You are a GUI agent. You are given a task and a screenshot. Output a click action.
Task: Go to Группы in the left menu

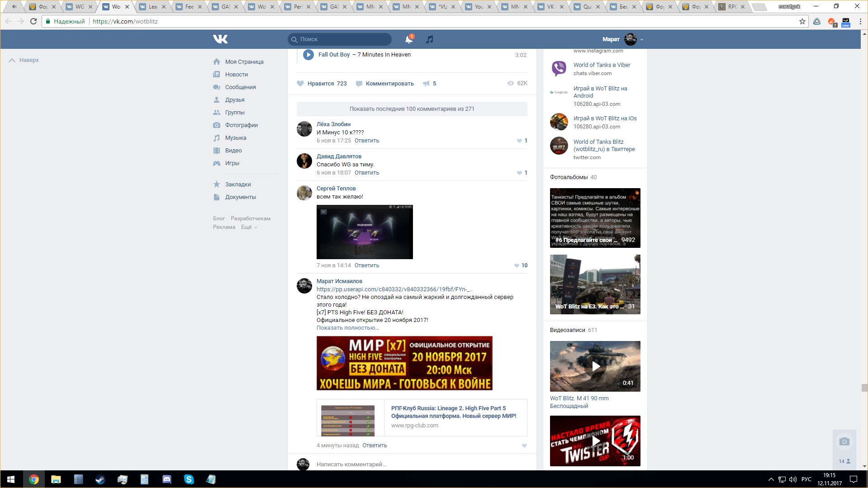pyautogui.click(x=235, y=113)
